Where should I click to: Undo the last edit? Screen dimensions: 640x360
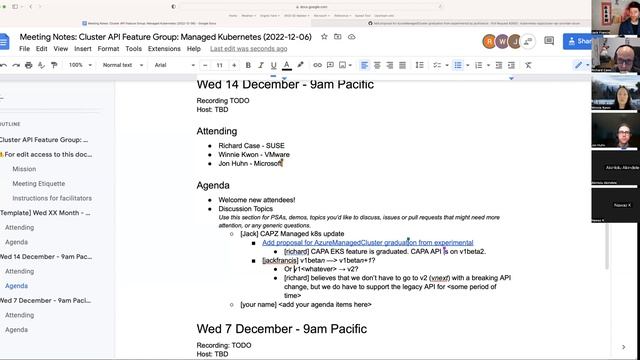(4, 65)
